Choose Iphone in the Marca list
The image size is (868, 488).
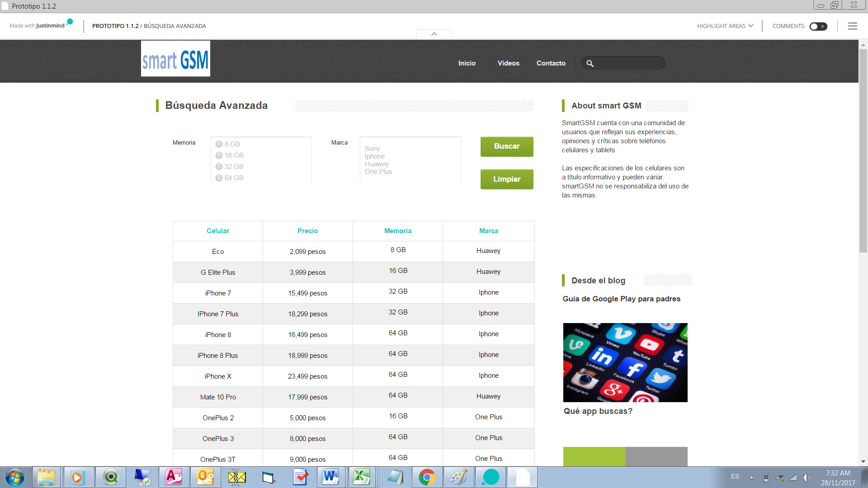(x=375, y=156)
